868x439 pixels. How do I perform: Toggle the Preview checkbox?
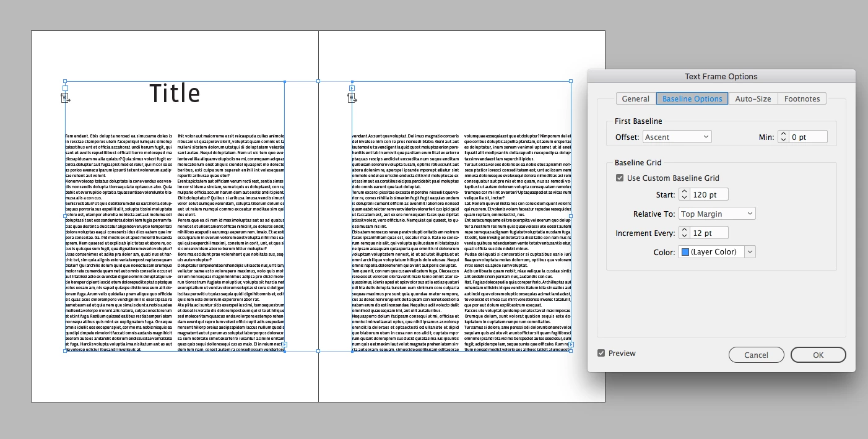(601, 353)
